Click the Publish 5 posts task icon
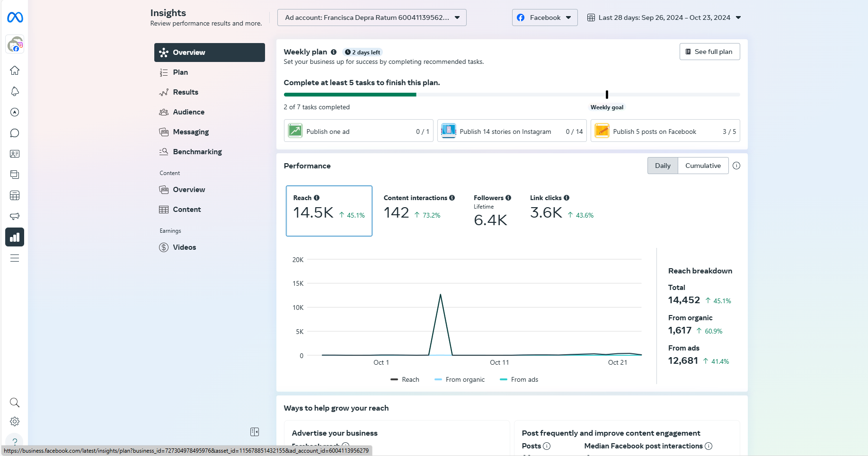868x456 pixels. click(602, 131)
